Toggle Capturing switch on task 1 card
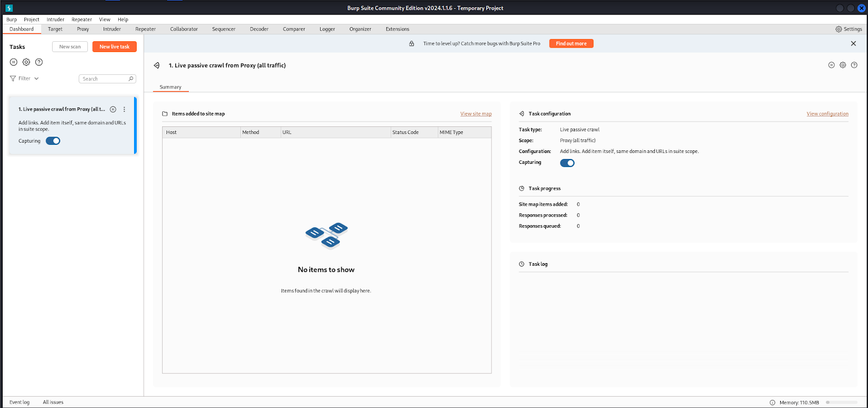 click(53, 141)
